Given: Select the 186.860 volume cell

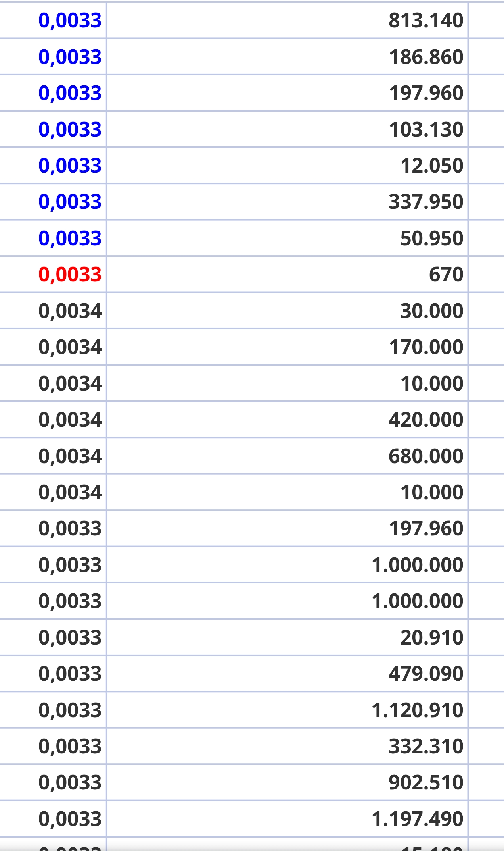Looking at the screenshot, I should (287, 57).
